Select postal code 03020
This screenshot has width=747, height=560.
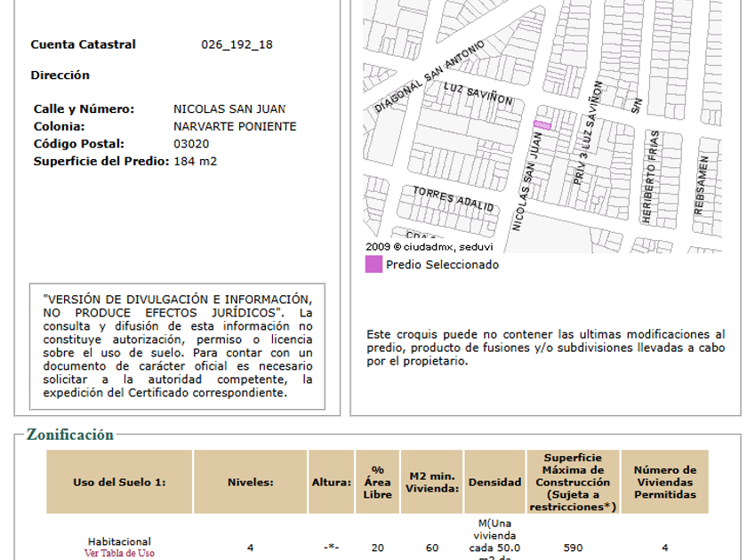(x=191, y=144)
